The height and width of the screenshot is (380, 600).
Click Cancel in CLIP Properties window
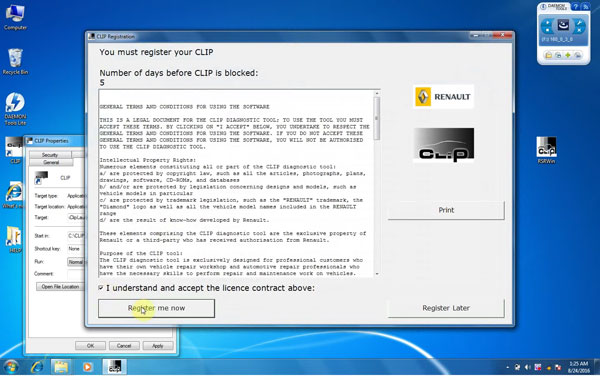click(124, 346)
